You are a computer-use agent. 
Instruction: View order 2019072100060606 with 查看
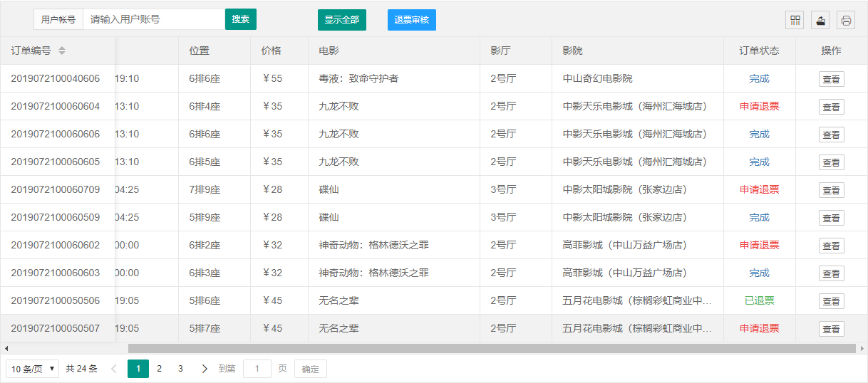coord(831,135)
